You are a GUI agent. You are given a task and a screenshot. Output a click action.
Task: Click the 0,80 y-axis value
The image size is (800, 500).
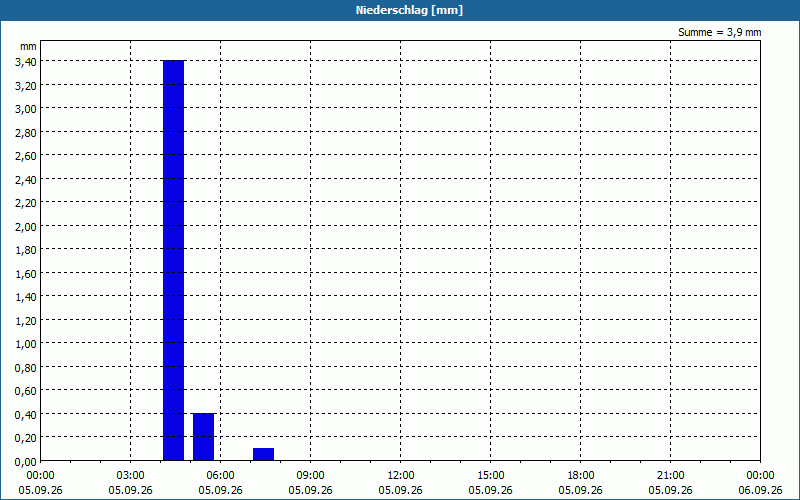(x=26, y=368)
